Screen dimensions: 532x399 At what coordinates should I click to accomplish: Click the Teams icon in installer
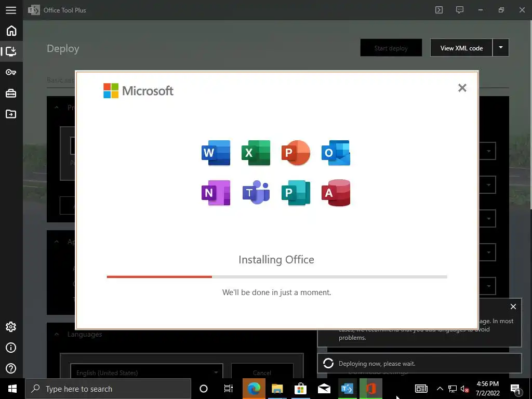pos(256,193)
